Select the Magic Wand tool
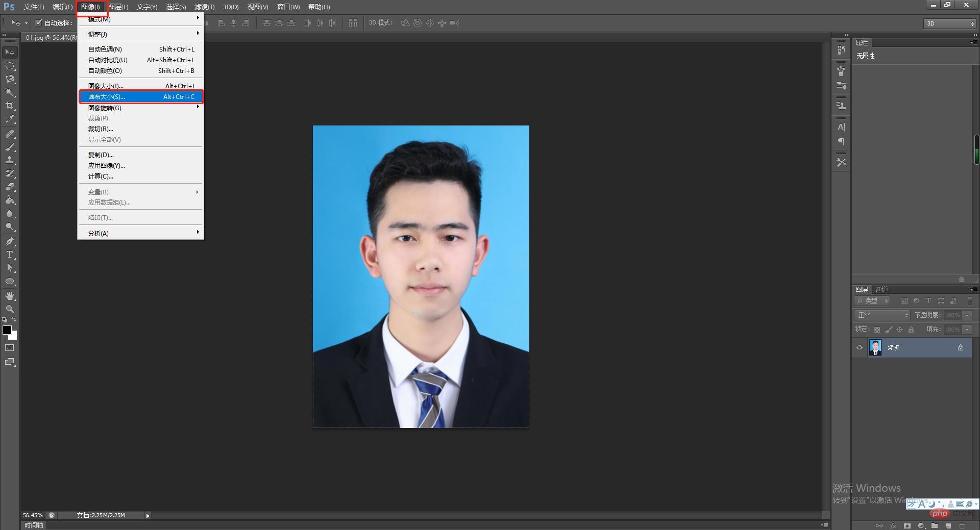This screenshot has width=980, height=530. (10, 92)
